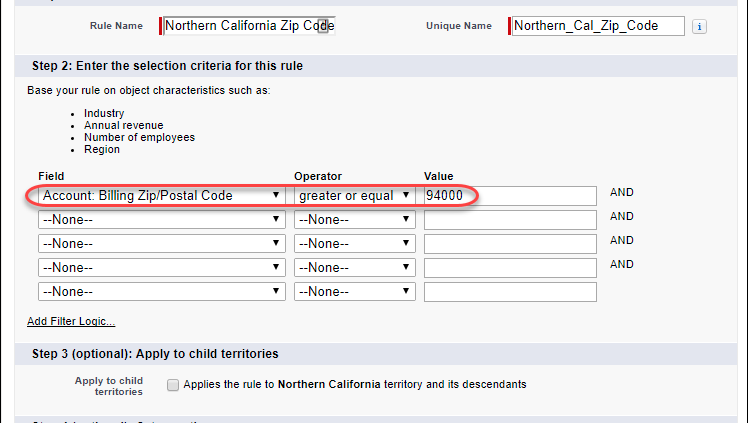This screenshot has height=423, width=748.
Task: Expand the fourth row Field dropdown
Action: pos(161,267)
